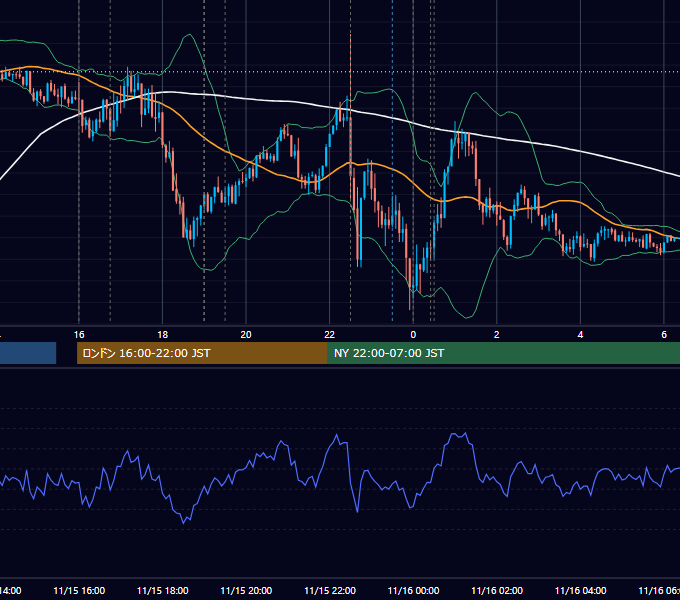This screenshot has height=600, width=680.
Task: Click the 11/16 04:00 date label
Action: [581, 591]
